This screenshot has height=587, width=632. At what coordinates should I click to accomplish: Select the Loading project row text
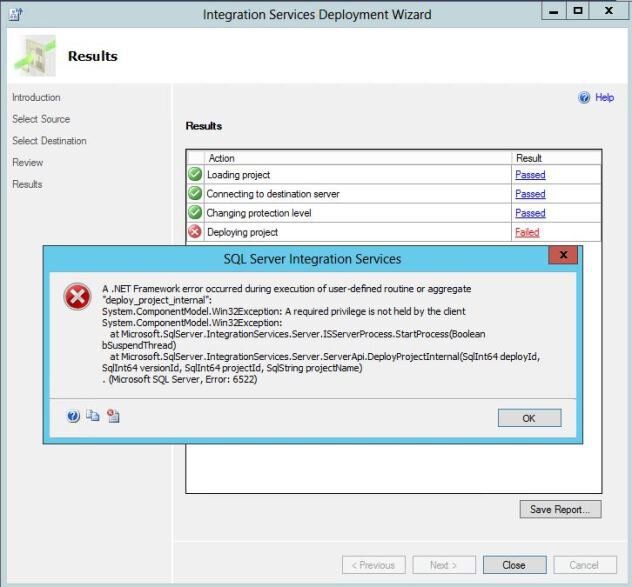(x=238, y=175)
